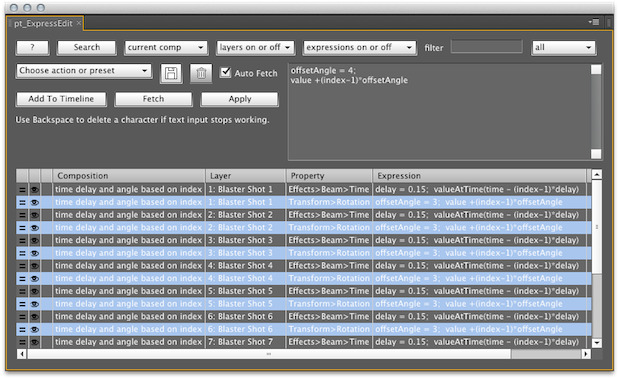This screenshot has width=619, height=379.
Task: Click the table scroll up arrow
Action: pyautogui.click(x=597, y=174)
